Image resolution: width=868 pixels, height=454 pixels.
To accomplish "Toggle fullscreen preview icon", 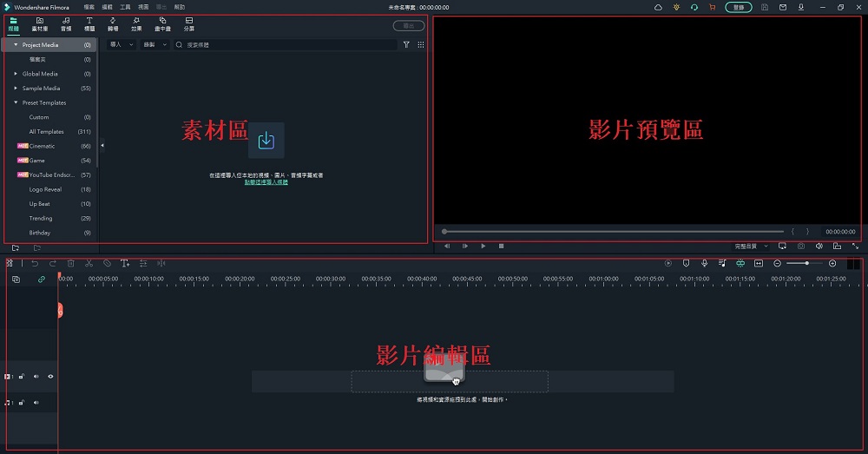I will [855, 247].
